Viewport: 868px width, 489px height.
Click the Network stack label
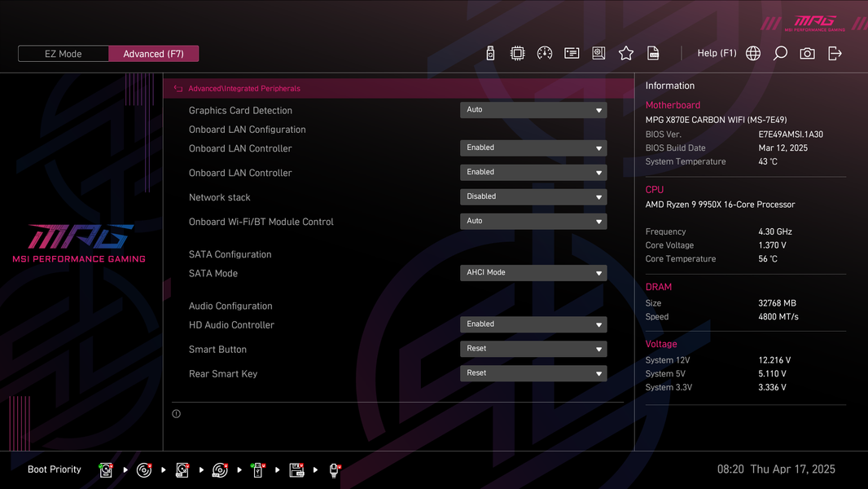219,197
